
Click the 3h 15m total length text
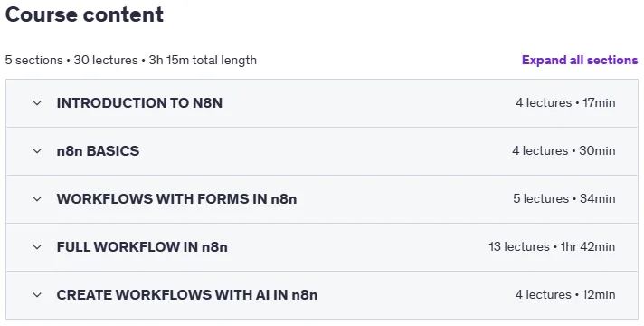[203, 60]
